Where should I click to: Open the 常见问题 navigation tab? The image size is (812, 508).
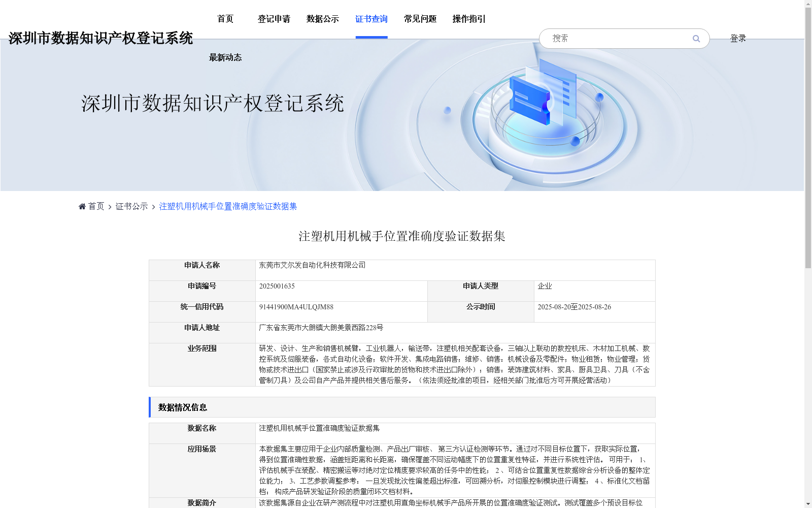click(420, 19)
